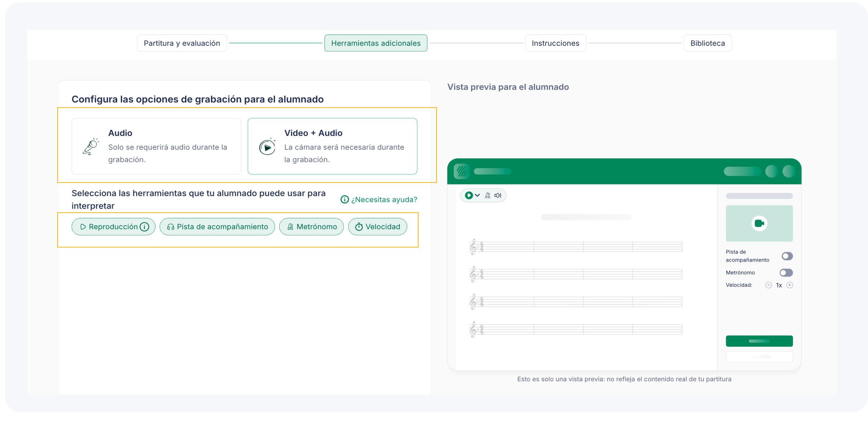This screenshot has height=426, width=868.
Task: Decrease Velocidad with the minus button
Action: (768, 285)
